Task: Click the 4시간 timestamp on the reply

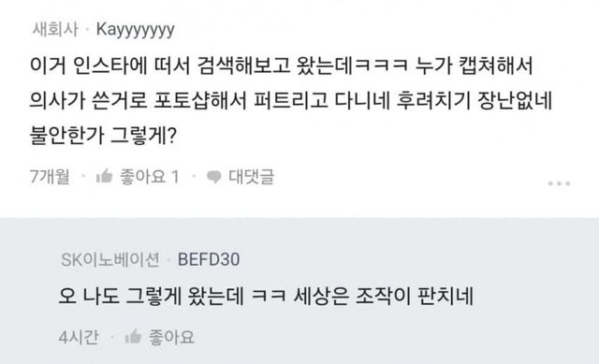Action: (x=79, y=337)
